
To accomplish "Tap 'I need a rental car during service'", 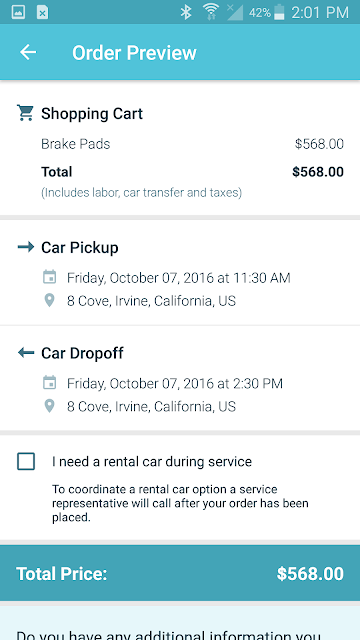I will click(152, 462).
